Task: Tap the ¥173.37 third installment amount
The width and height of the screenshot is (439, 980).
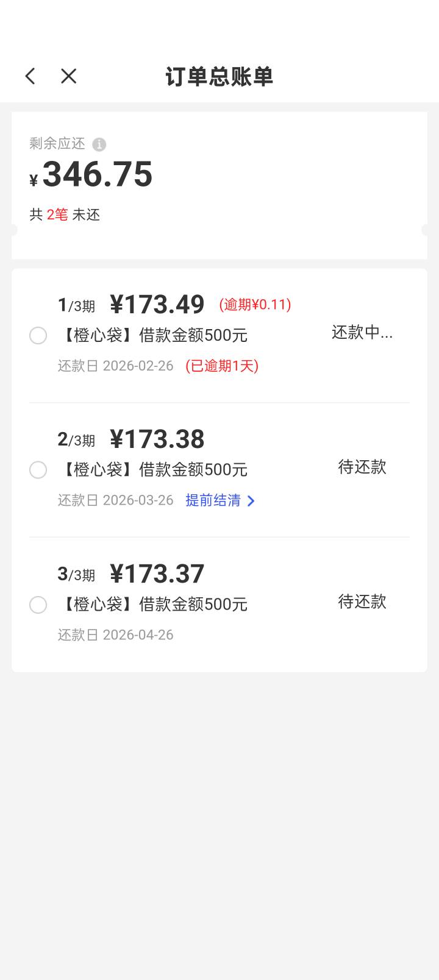Action: coord(157,573)
